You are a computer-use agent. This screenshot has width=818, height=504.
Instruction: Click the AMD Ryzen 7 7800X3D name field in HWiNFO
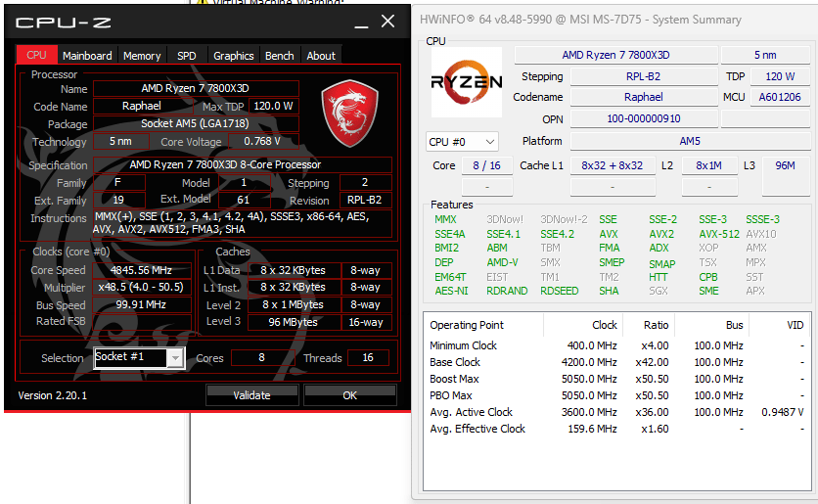coord(615,56)
